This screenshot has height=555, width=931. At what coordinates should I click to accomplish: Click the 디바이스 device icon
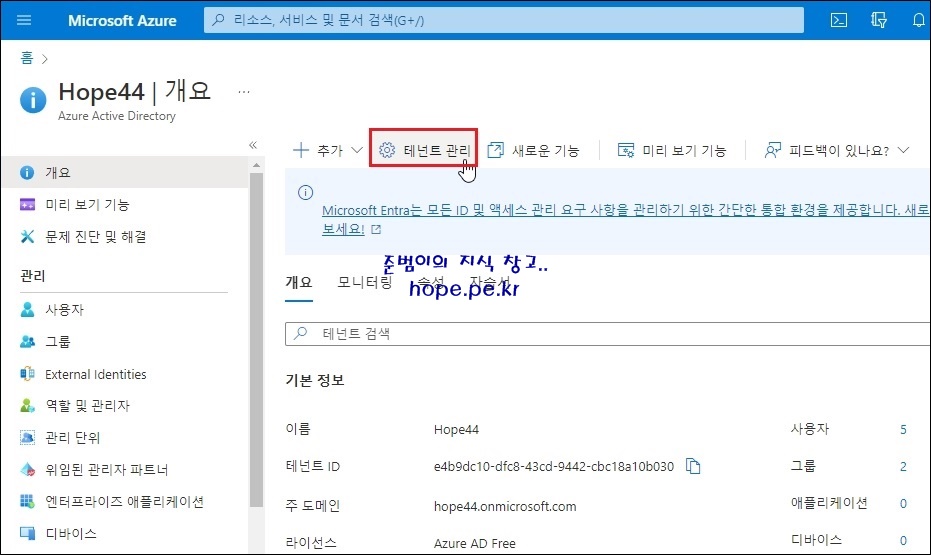coord(27,533)
